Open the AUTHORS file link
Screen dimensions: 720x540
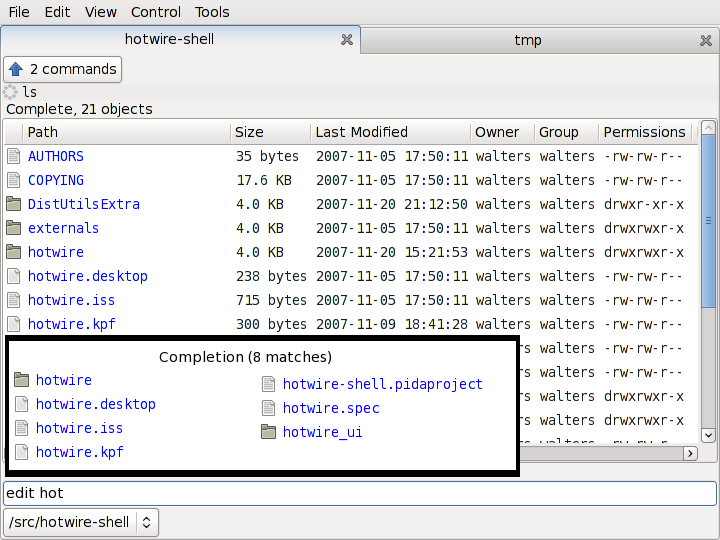click(x=56, y=156)
